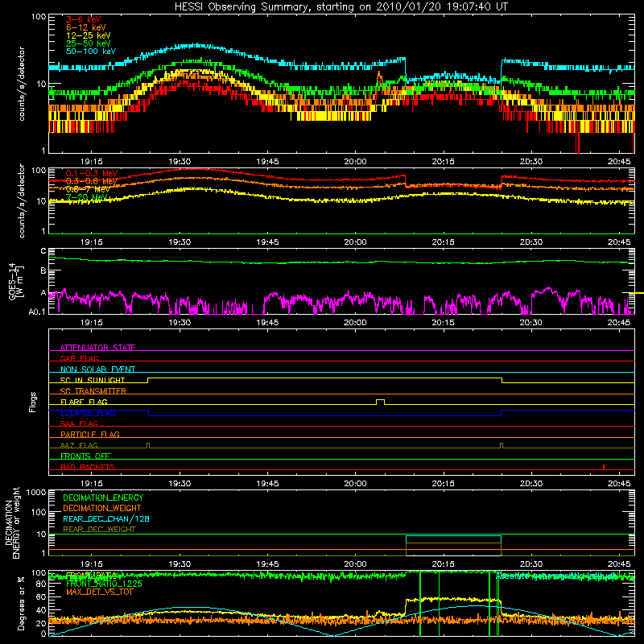
Task: Select the SC_IN_SUNLIGHT flag label
Action: pos(93,380)
